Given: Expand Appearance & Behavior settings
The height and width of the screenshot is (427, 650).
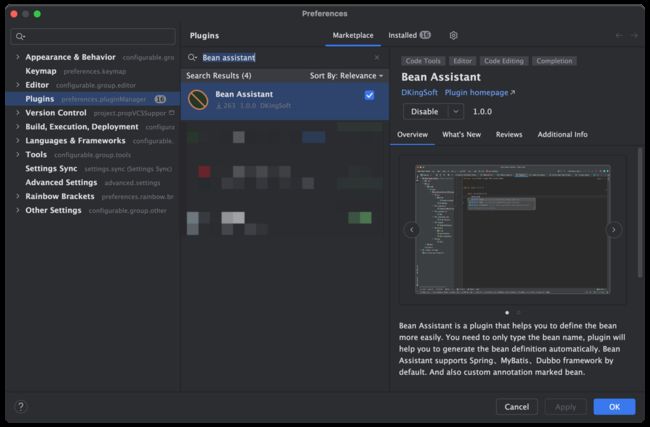Looking at the screenshot, I should 17,57.
